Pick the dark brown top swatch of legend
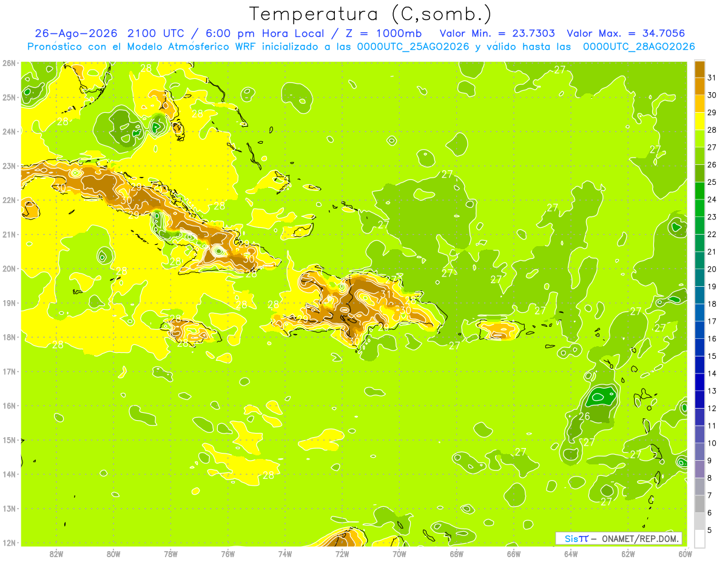Viewport: 728px width, 562px height. pyautogui.click(x=699, y=69)
